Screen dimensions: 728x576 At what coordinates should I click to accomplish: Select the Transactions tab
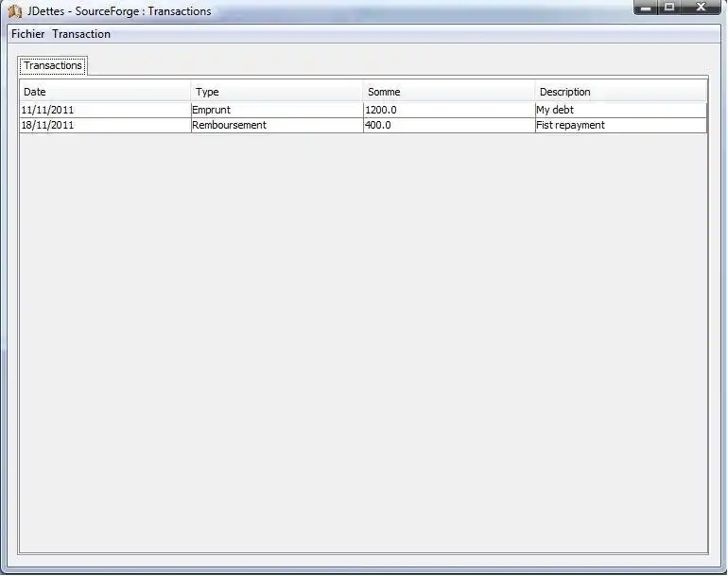(x=53, y=65)
